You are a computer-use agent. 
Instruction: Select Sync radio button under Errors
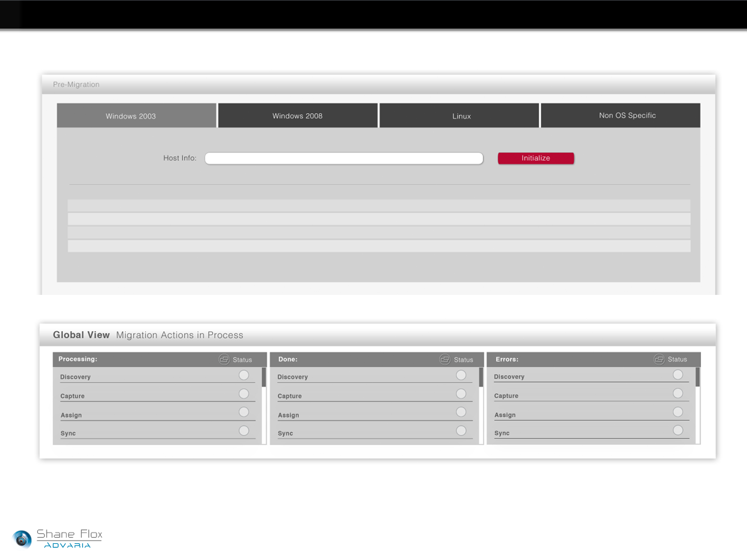pos(678,430)
